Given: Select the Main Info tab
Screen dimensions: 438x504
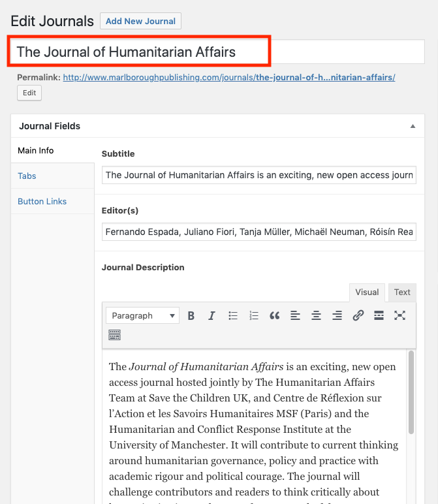Looking at the screenshot, I should click(53, 150).
